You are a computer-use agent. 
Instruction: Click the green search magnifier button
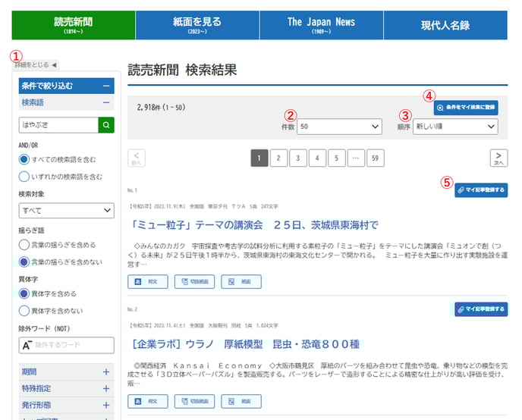point(106,125)
